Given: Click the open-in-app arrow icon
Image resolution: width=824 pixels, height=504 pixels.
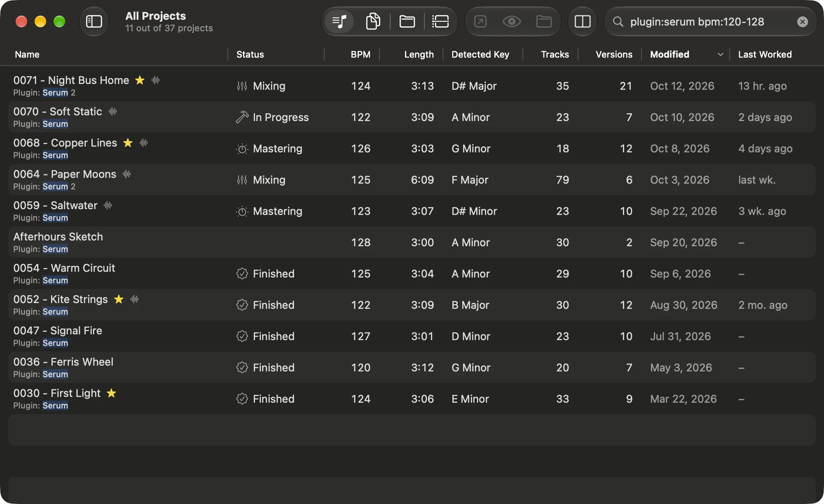Looking at the screenshot, I should [x=480, y=21].
